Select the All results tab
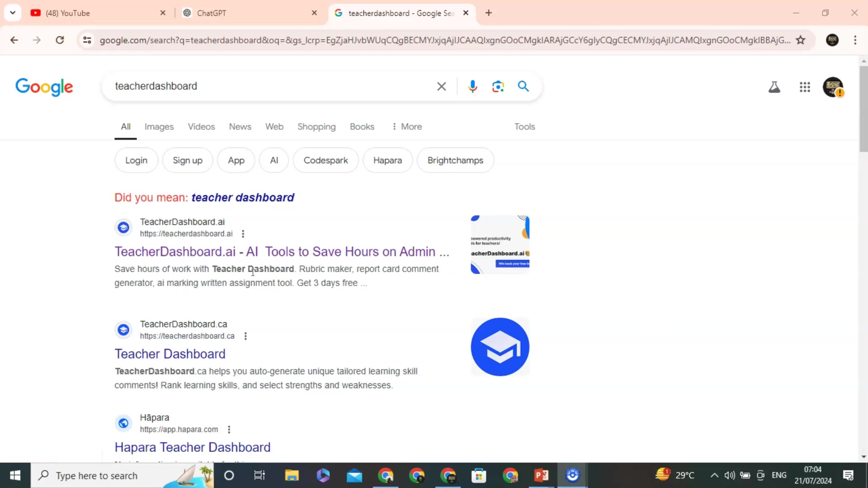Image resolution: width=868 pixels, height=488 pixels. [x=126, y=127]
